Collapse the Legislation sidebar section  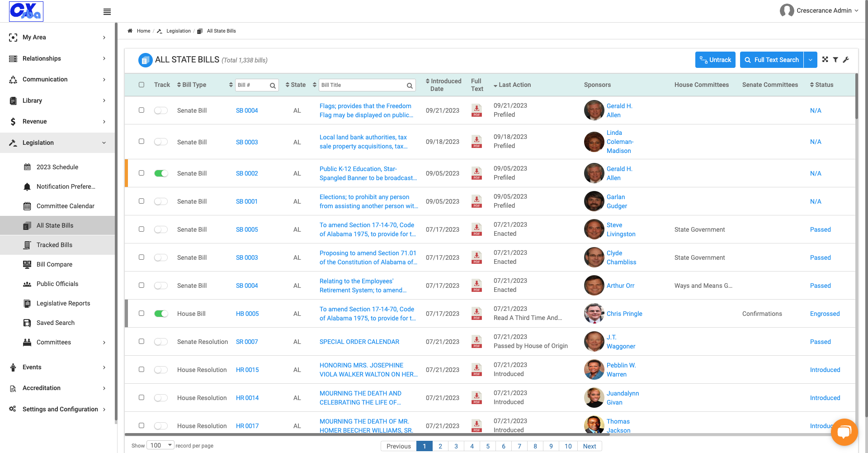point(57,143)
